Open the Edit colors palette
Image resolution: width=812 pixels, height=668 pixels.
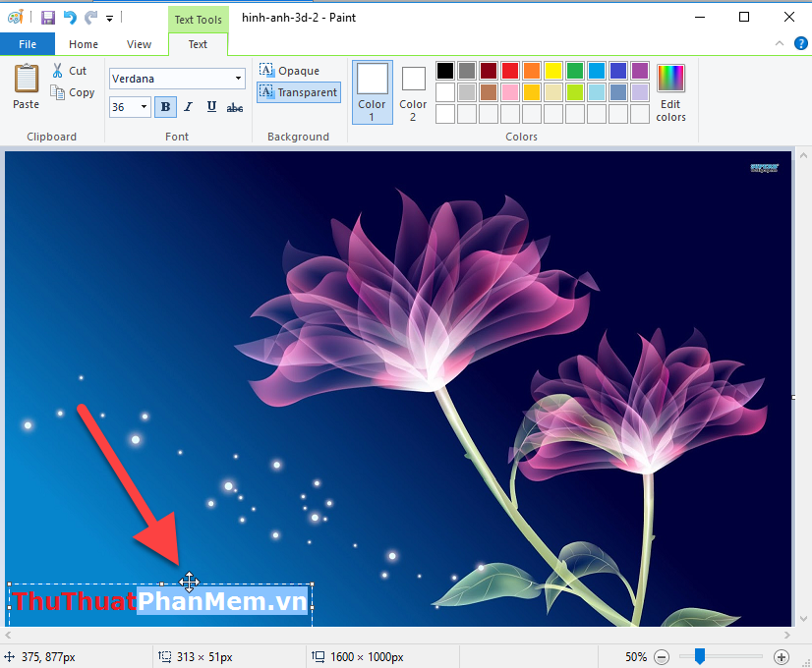(x=669, y=91)
